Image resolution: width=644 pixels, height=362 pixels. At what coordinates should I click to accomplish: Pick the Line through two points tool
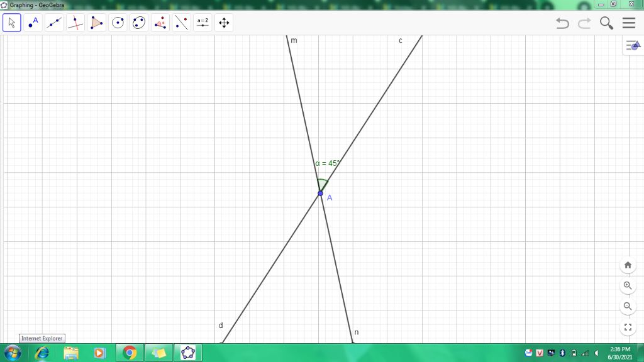(x=54, y=23)
